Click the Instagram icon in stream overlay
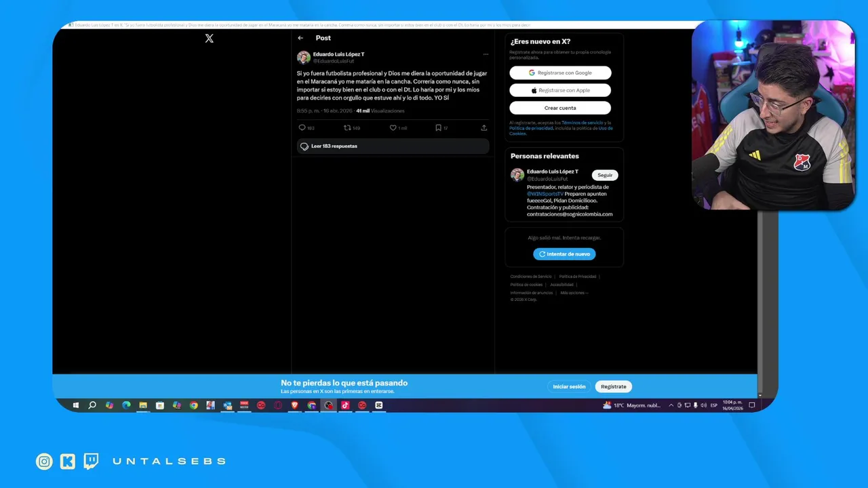Viewport: 868px width, 488px height. pos(44,462)
